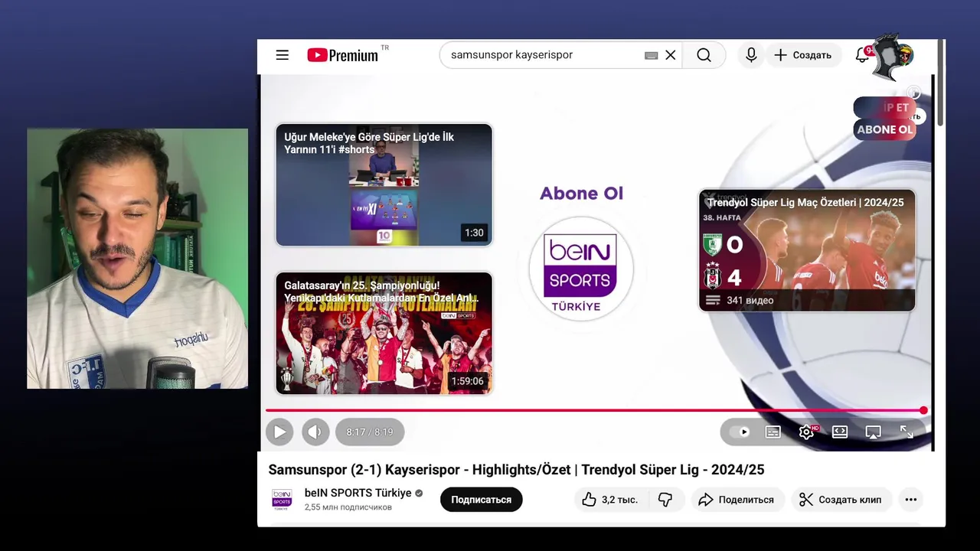The height and width of the screenshot is (551, 980).
Task: Open Trendyol Süper Lig Maç Özetleri playlist
Action: pos(807,250)
